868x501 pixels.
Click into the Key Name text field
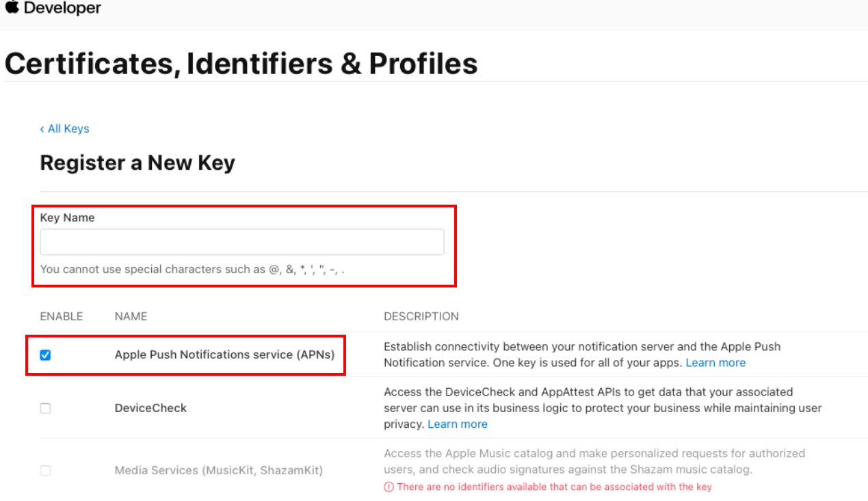242,242
